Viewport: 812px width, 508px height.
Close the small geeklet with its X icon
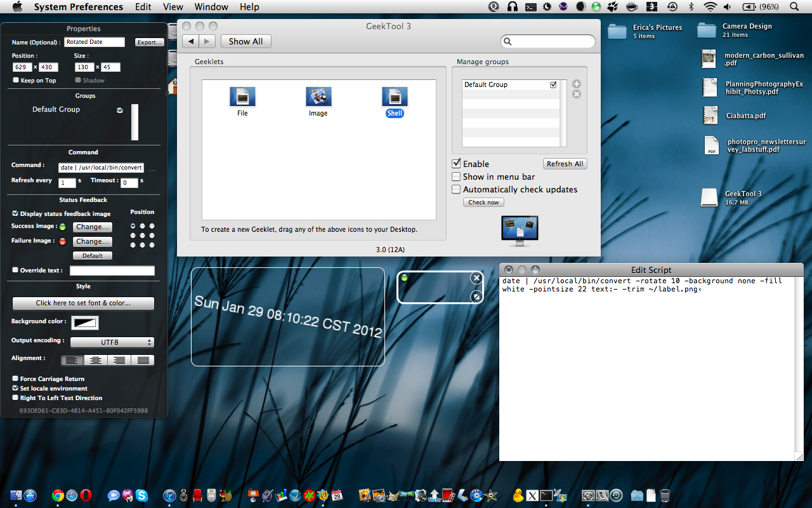coord(476,278)
